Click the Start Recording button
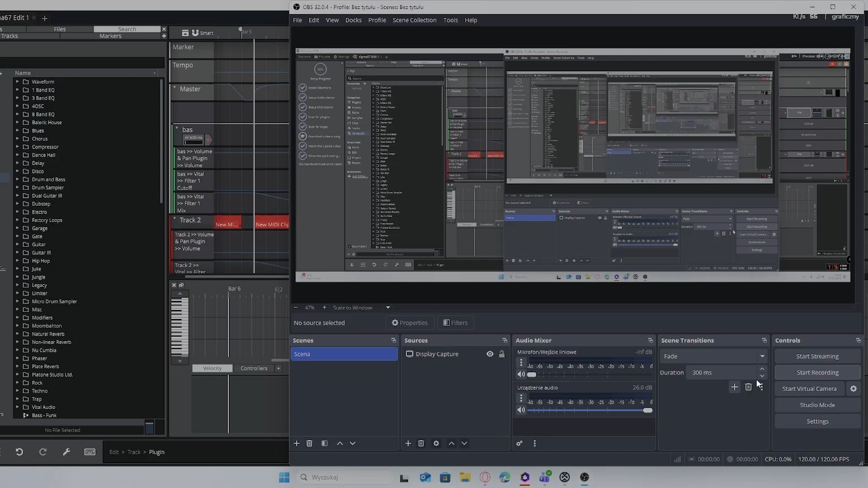The height and width of the screenshot is (488, 868). [817, 373]
